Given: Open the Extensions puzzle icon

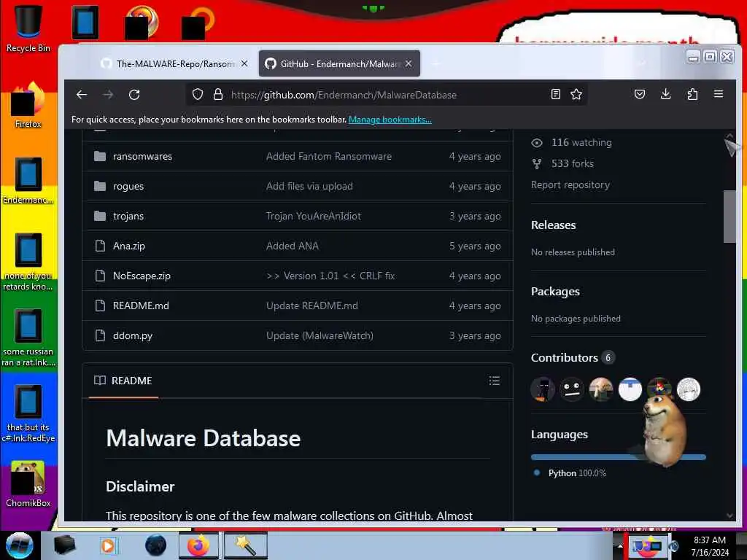Looking at the screenshot, I should click(x=692, y=94).
